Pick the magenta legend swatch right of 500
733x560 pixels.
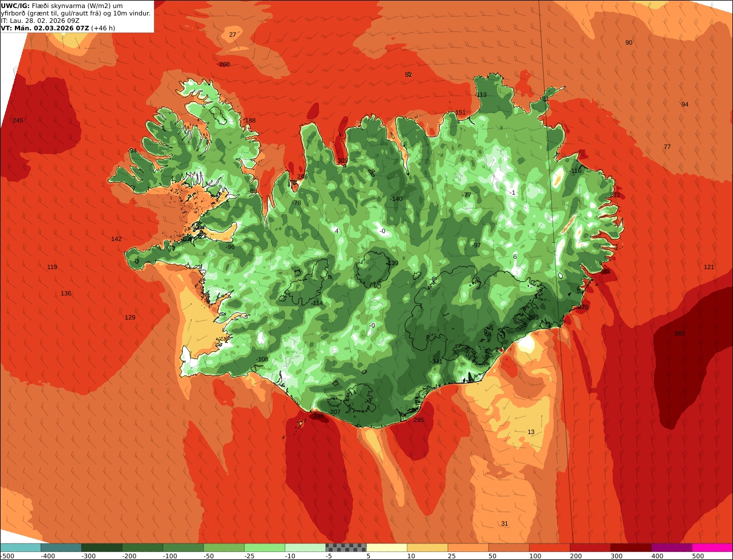click(x=712, y=547)
